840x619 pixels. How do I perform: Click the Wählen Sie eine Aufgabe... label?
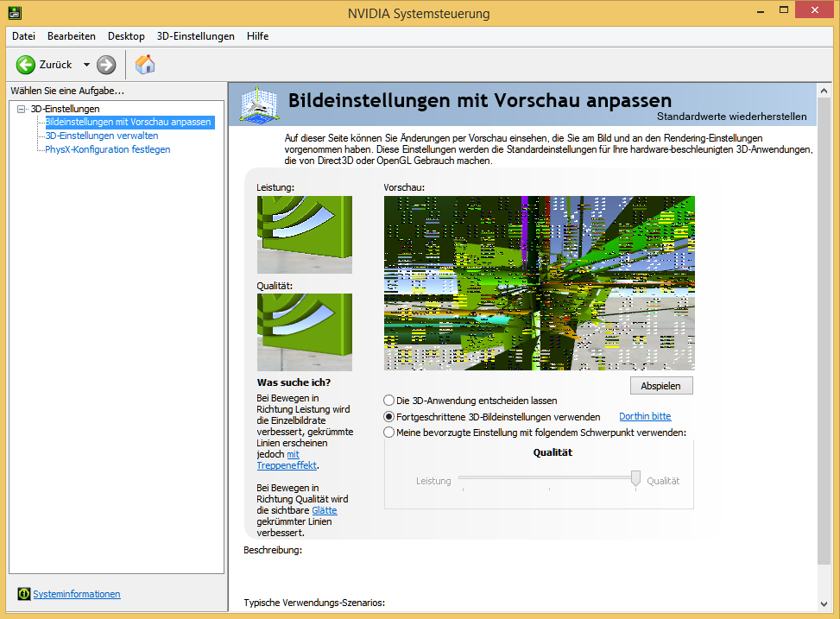67,91
